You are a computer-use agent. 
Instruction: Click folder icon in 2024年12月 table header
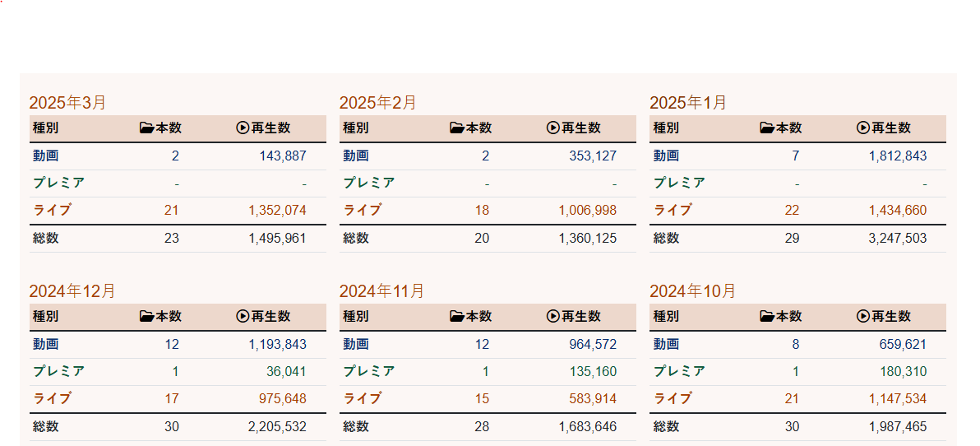coord(147,317)
